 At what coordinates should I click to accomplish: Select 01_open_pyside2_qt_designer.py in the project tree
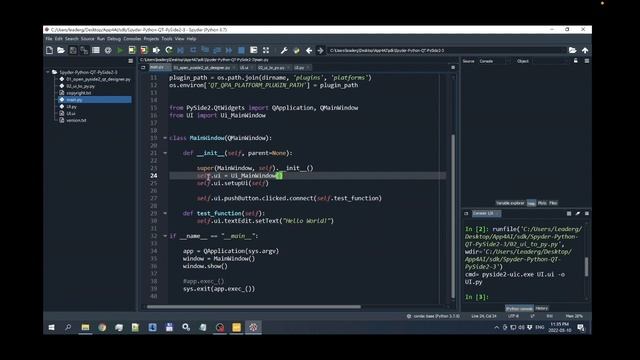coord(98,79)
